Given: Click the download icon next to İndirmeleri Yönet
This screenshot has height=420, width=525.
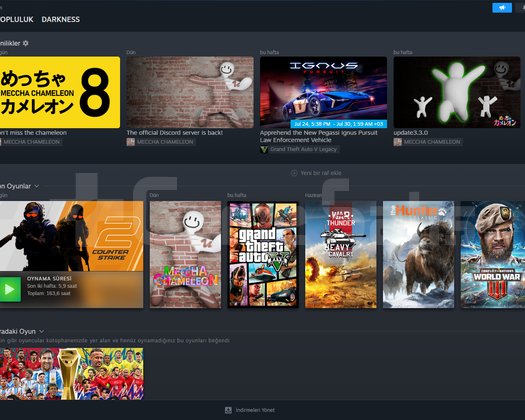Looking at the screenshot, I should pyautogui.click(x=228, y=410).
